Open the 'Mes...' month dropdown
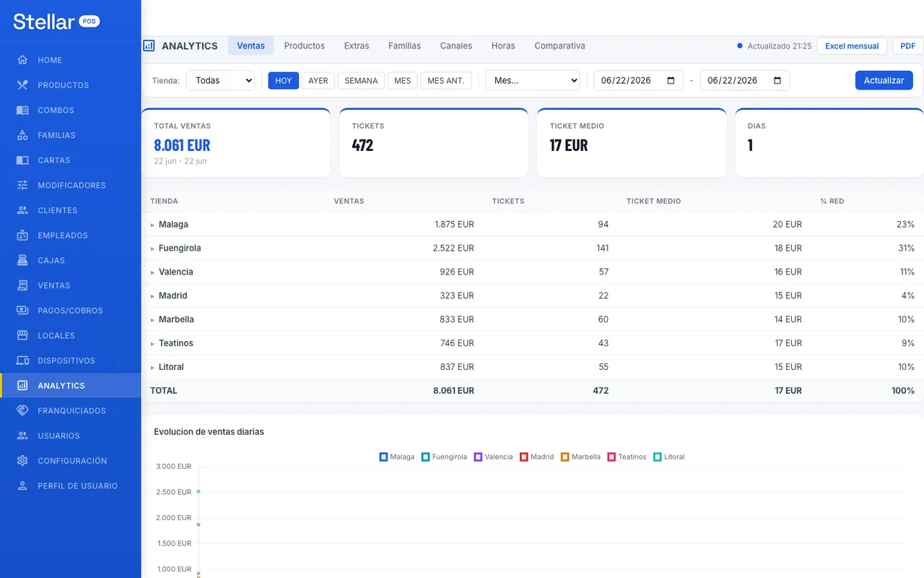Image resolution: width=924 pixels, height=578 pixels. tap(533, 80)
